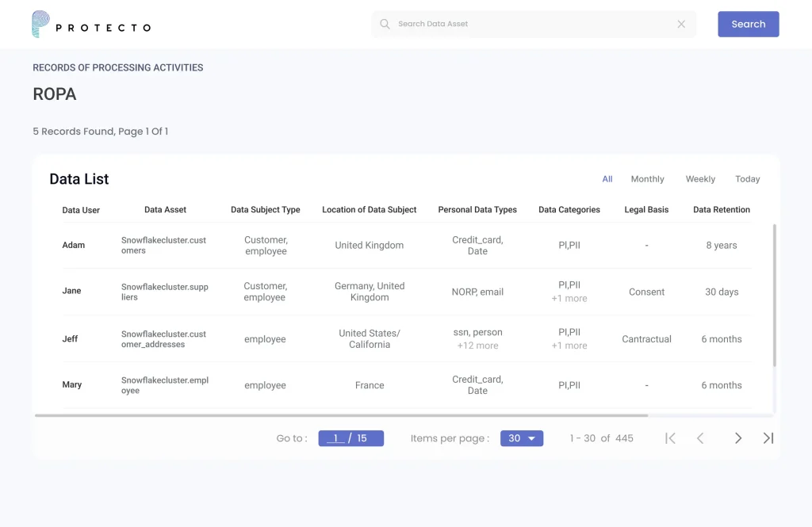Image resolution: width=812 pixels, height=527 pixels.
Task: Switch to the Weekly filter tab
Action: tap(700, 179)
